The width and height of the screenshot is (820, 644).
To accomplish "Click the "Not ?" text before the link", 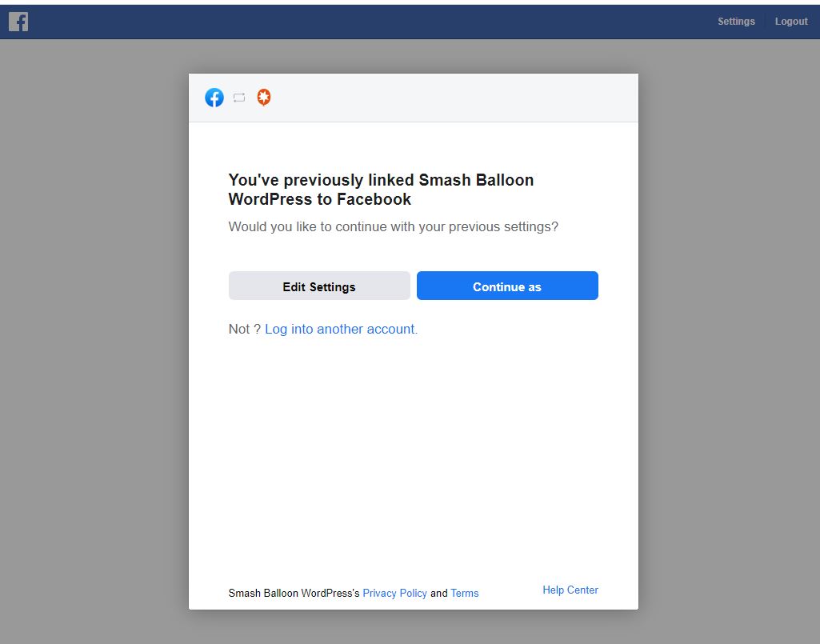I will [x=244, y=329].
